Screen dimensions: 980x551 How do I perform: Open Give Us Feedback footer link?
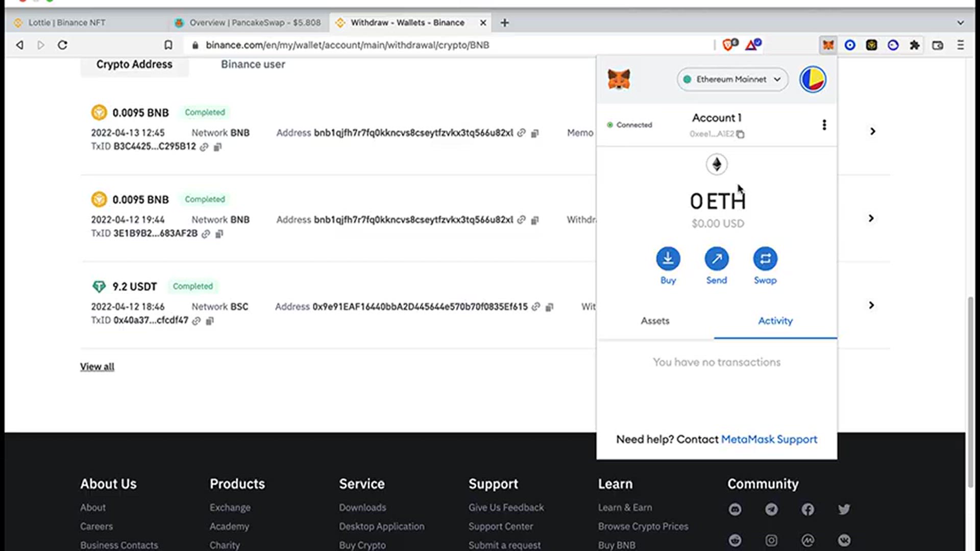[x=506, y=508]
